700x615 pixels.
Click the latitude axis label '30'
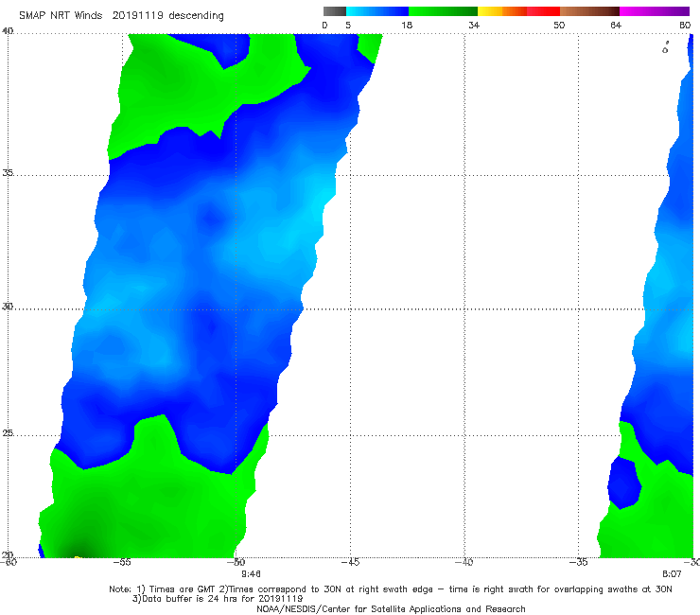pyautogui.click(x=8, y=307)
